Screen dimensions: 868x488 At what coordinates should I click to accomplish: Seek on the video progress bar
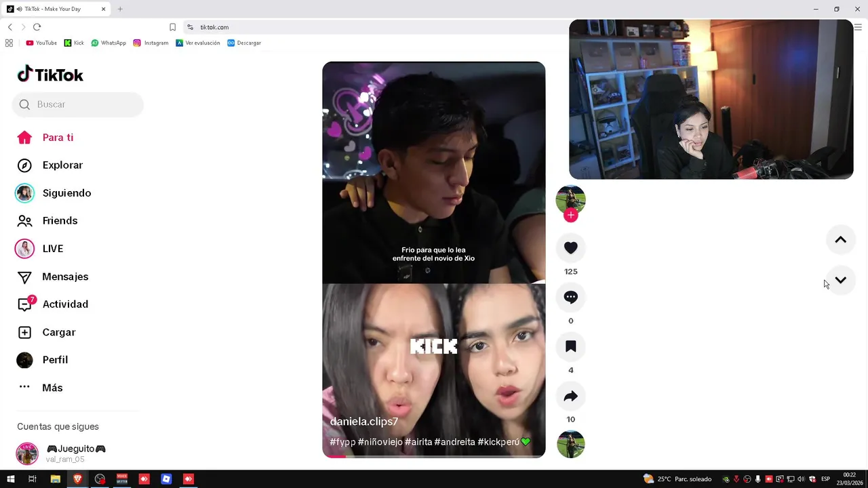pos(434,456)
